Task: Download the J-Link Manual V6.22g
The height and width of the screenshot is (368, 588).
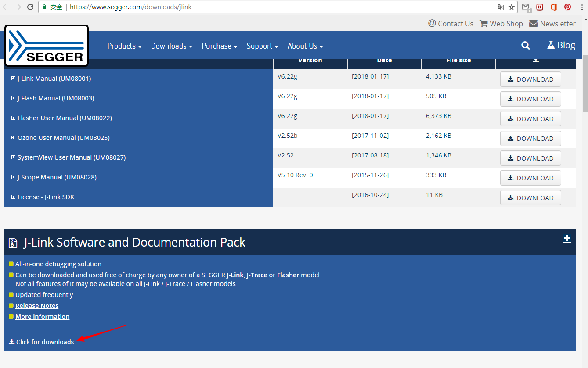Action: coord(530,79)
